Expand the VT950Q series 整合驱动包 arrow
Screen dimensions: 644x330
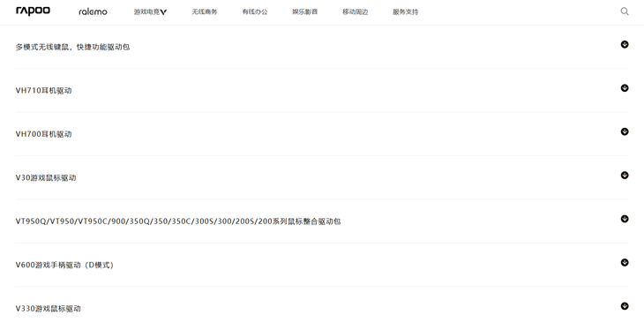tap(625, 219)
